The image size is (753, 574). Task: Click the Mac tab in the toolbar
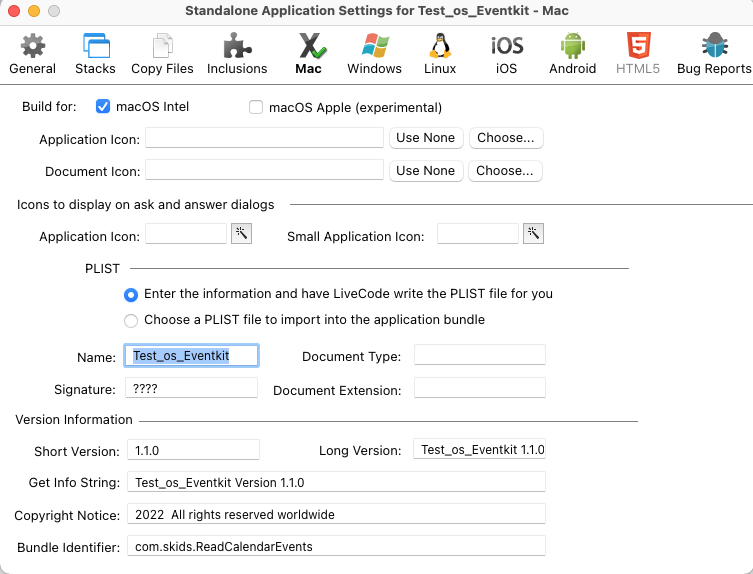point(308,53)
